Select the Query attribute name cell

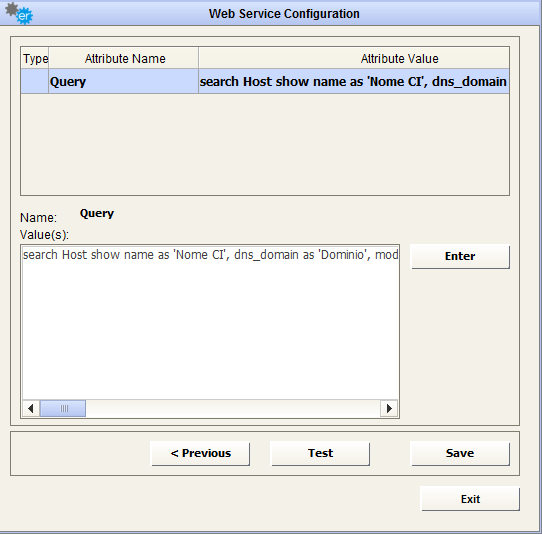[x=124, y=81]
